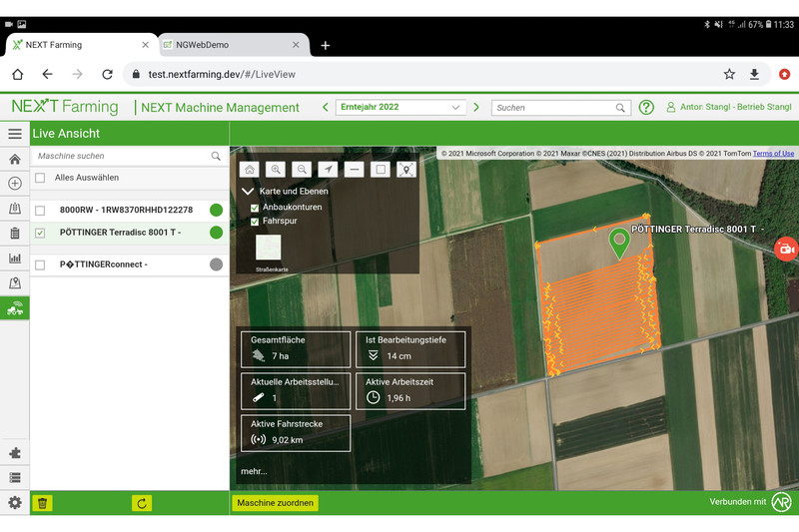Click the Maschine zuordnen button
799x532 pixels.
coord(276,503)
